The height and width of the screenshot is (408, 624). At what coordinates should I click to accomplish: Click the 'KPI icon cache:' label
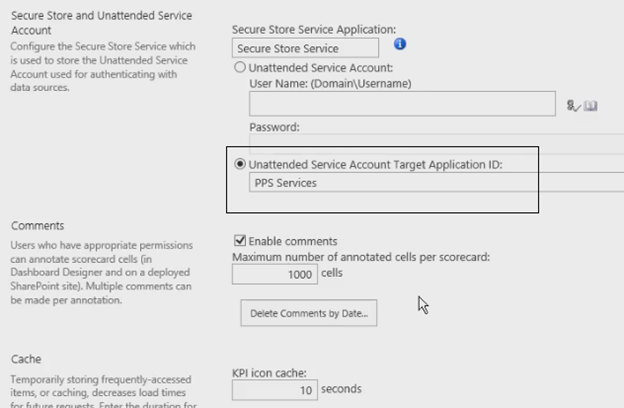269,373
